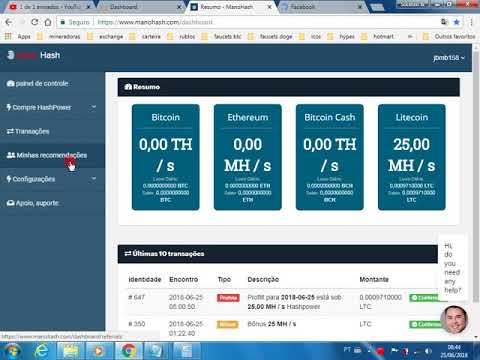Open the Windows Start button

click(12, 351)
